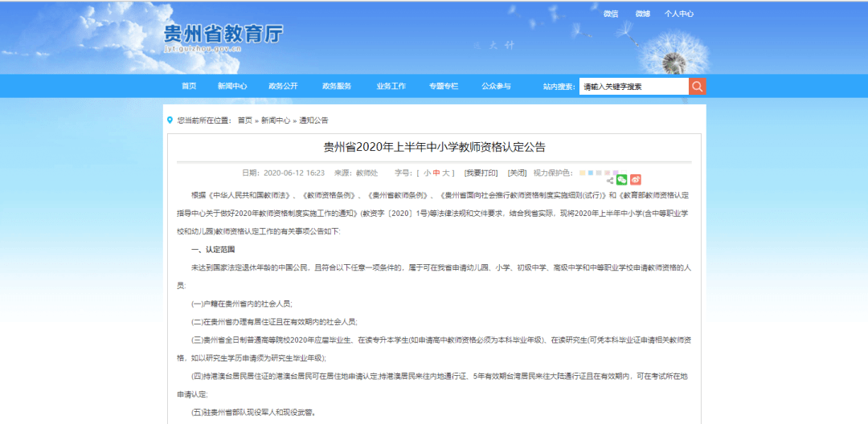This screenshot has width=868, height=424.
Task: Open 个人中心 at top right
Action: (x=679, y=14)
